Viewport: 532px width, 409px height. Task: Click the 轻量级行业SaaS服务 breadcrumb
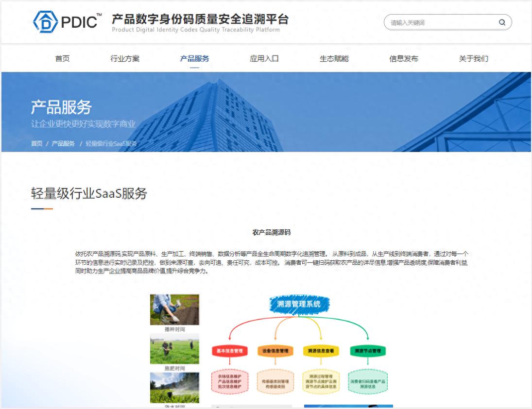(111, 143)
